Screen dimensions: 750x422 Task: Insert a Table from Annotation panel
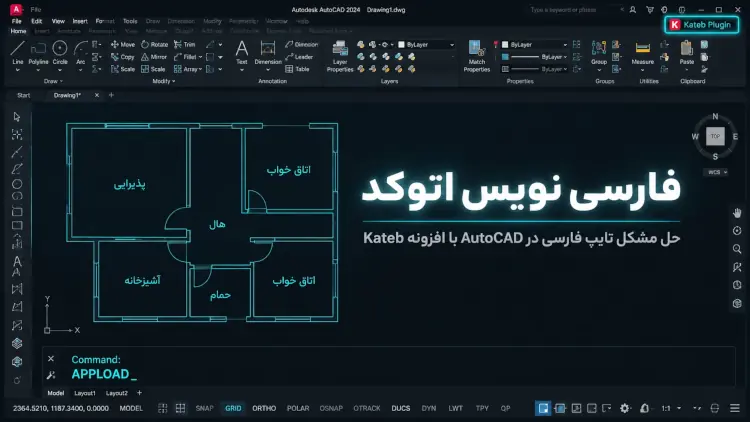click(297, 69)
